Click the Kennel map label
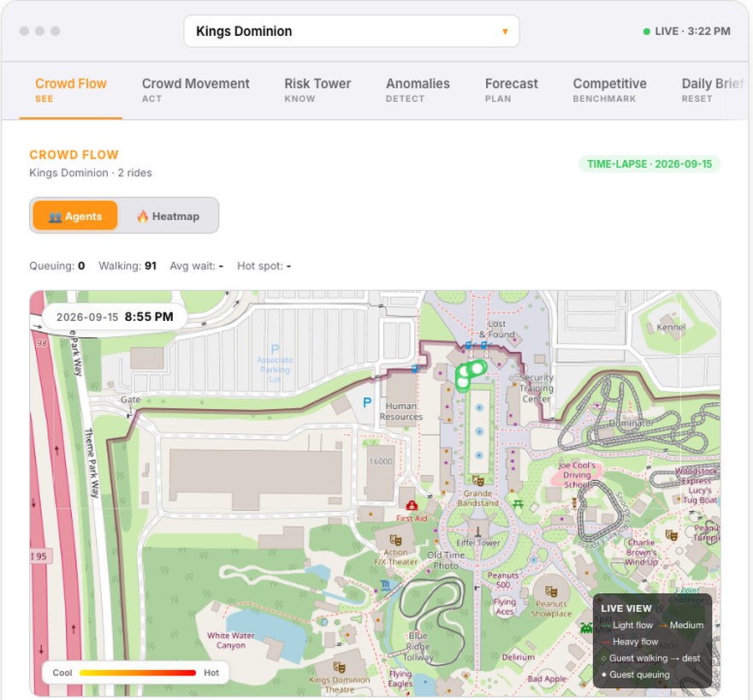The width and height of the screenshot is (753, 700). click(671, 328)
